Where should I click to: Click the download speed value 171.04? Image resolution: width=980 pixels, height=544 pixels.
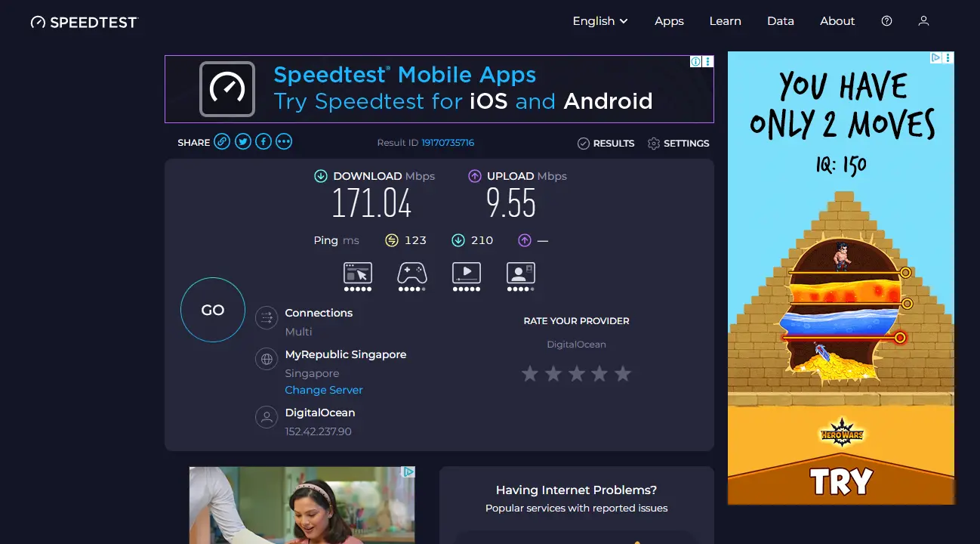pos(372,203)
